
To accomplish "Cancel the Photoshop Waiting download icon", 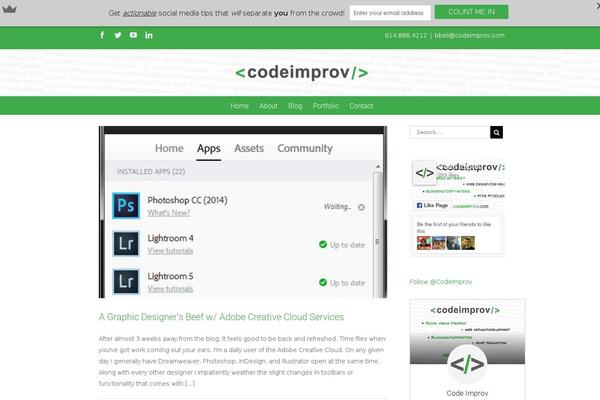I will 361,207.
